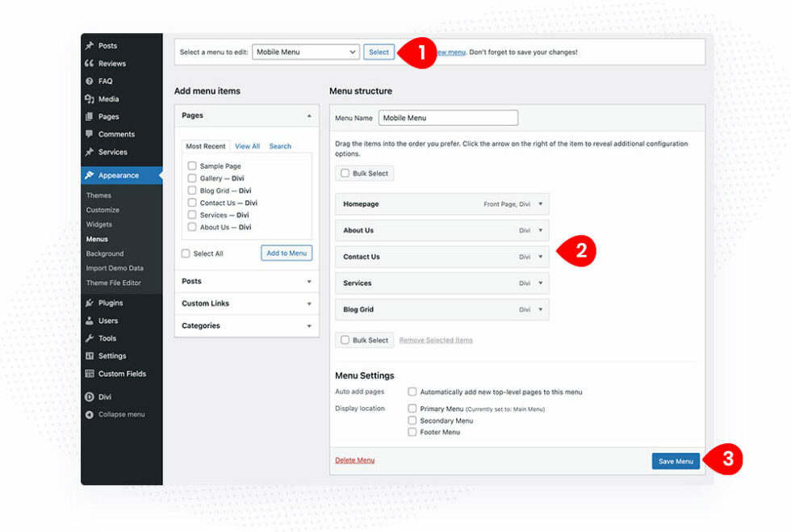Open the Plugins icon in the sidebar

pyautogui.click(x=90, y=303)
